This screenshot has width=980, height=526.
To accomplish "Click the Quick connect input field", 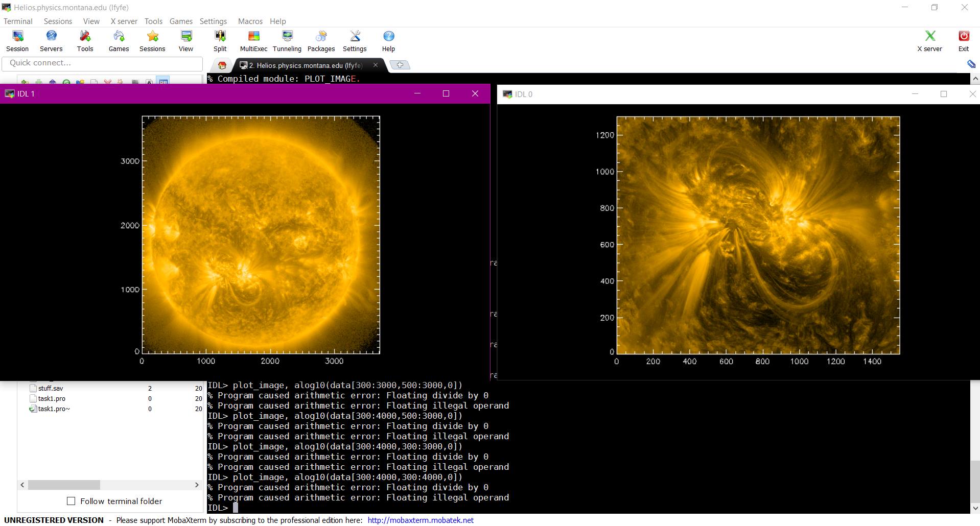I will click(x=102, y=63).
